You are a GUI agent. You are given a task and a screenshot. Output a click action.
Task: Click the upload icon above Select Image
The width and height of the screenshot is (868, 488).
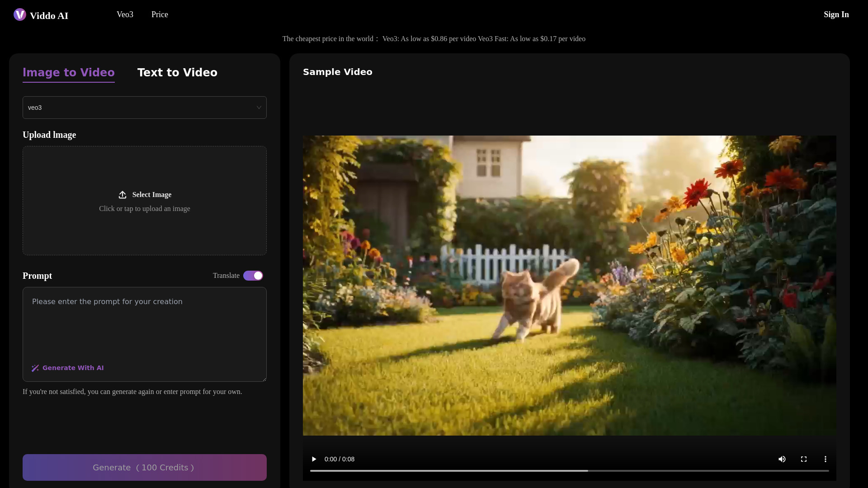coord(123,195)
